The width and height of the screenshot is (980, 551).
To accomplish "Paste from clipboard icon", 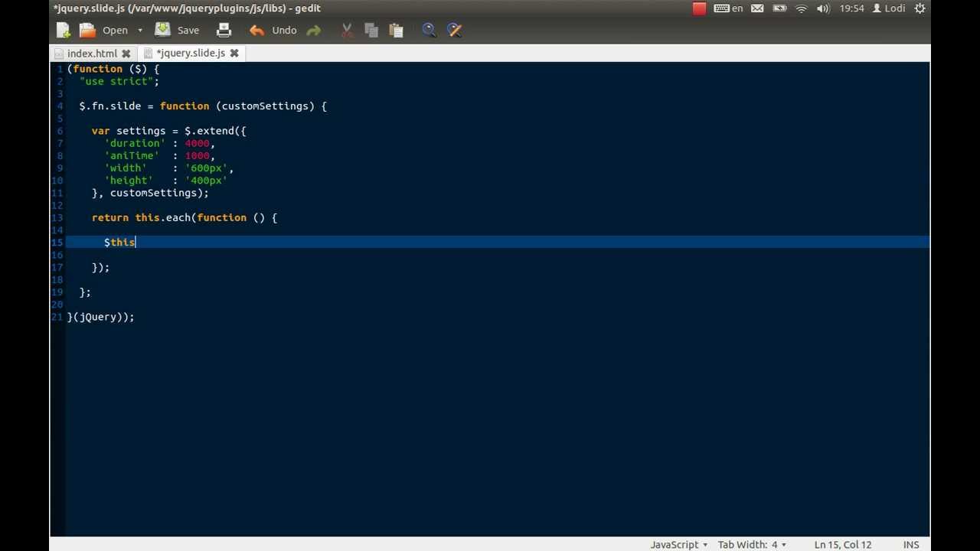I will (x=396, y=31).
